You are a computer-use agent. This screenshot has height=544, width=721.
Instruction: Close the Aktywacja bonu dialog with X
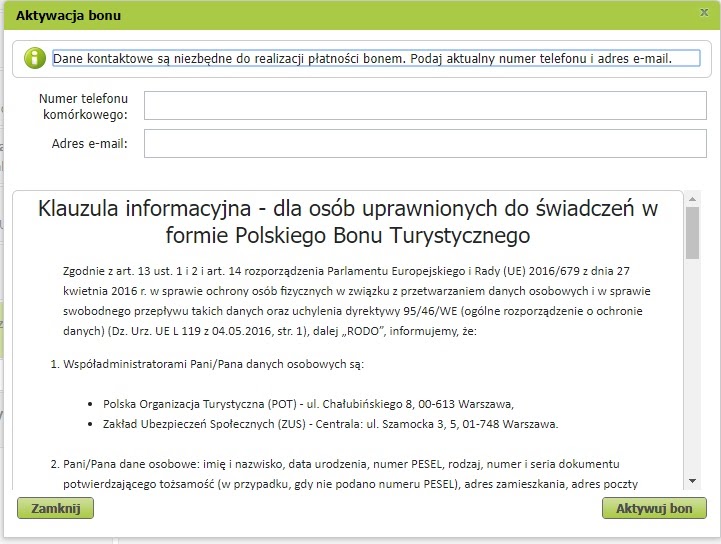click(x=704, y=12)
